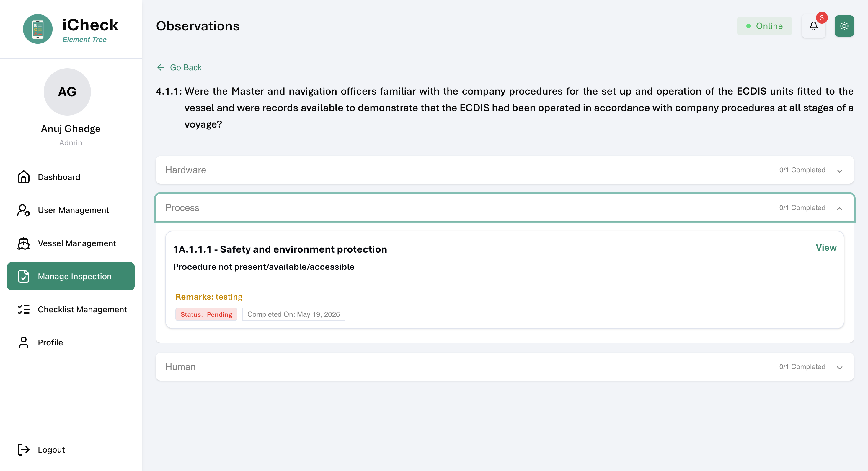This screenshot has height=471, width=868.
Task: Click Completed On: May 19, 2026 tag
Action: pos(293,314)
